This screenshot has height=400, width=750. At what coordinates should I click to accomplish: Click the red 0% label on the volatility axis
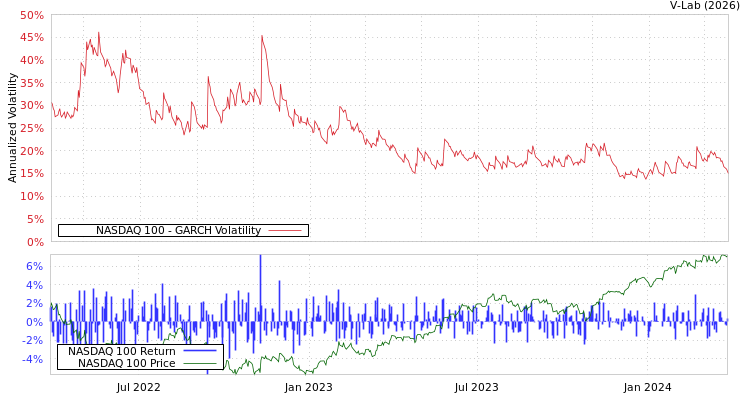click(35, 242)
